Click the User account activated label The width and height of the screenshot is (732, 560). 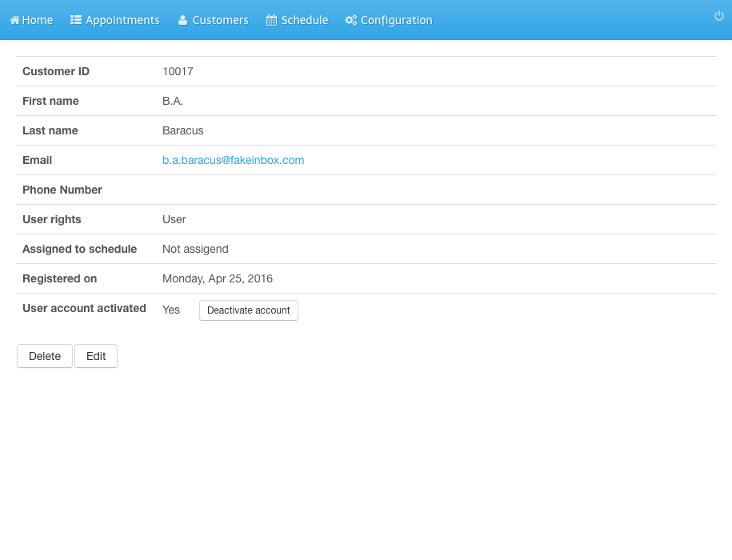(x=85, y=308)
